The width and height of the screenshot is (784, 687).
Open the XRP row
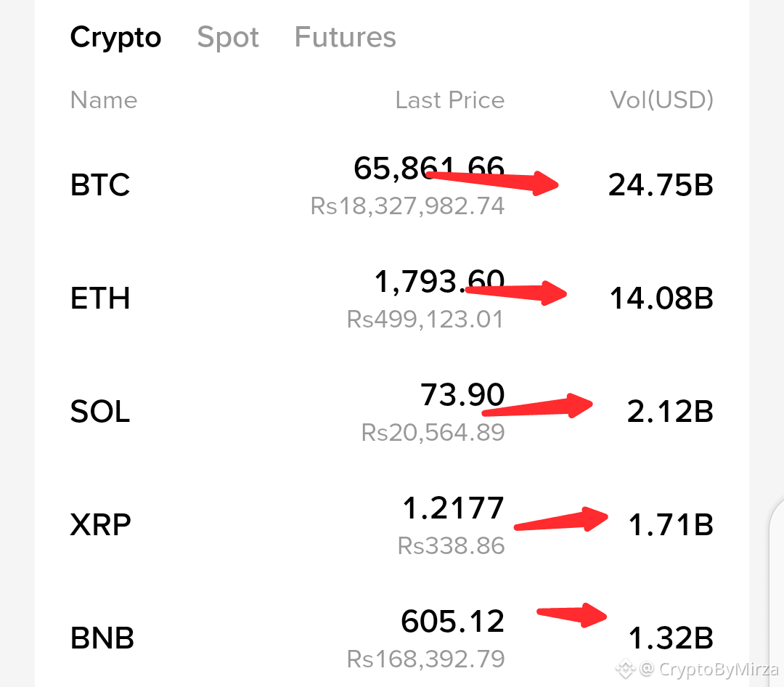[x=392, y=525]
